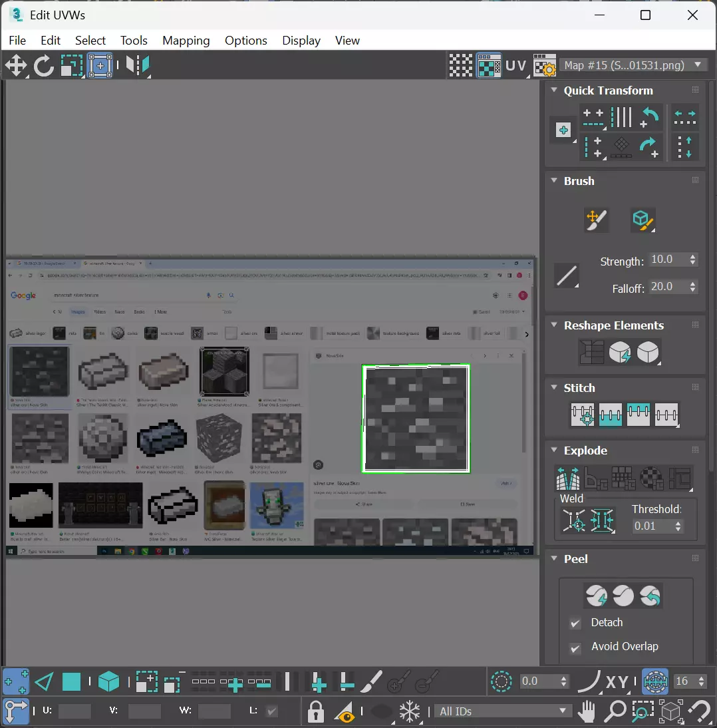Enable Polygon sub-object mode
This screenshot has height=728, width=717.
[x=71, y=682]
